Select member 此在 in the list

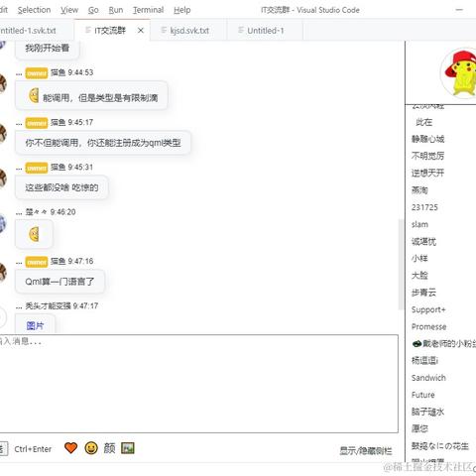click(424, 122)
